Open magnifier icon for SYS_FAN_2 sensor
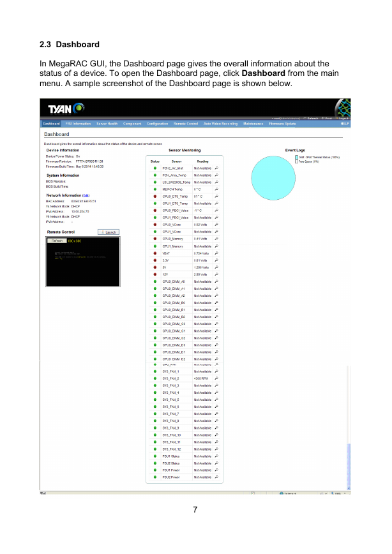 point(216,378)
